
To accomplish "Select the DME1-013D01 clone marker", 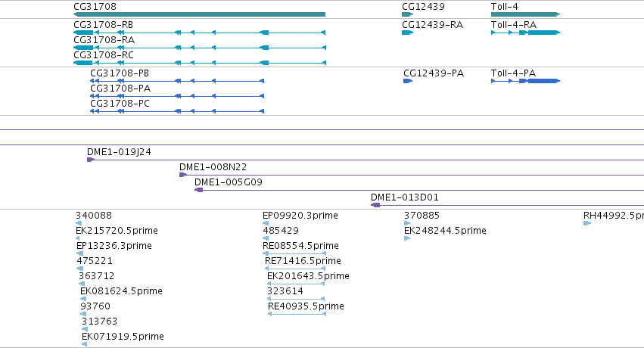I will [x=375, y=205].
